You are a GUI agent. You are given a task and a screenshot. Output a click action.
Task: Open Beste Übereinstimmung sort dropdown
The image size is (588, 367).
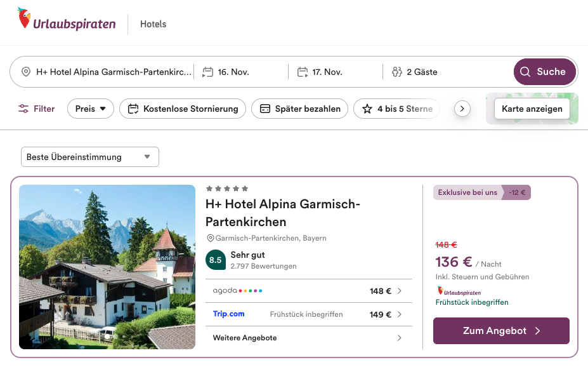point(89,157)
